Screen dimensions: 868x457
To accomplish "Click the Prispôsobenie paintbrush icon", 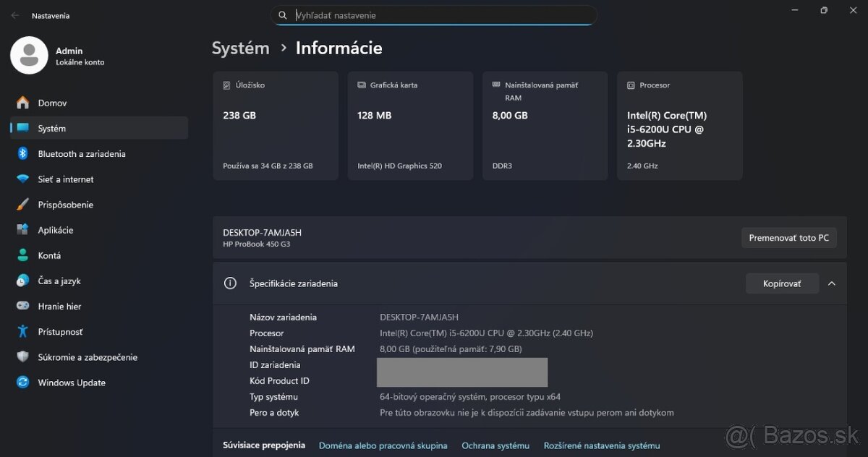I will [23, 205].
